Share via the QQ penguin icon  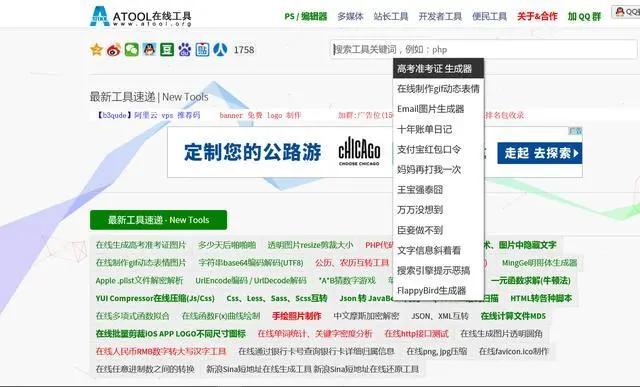click(149, 50)
